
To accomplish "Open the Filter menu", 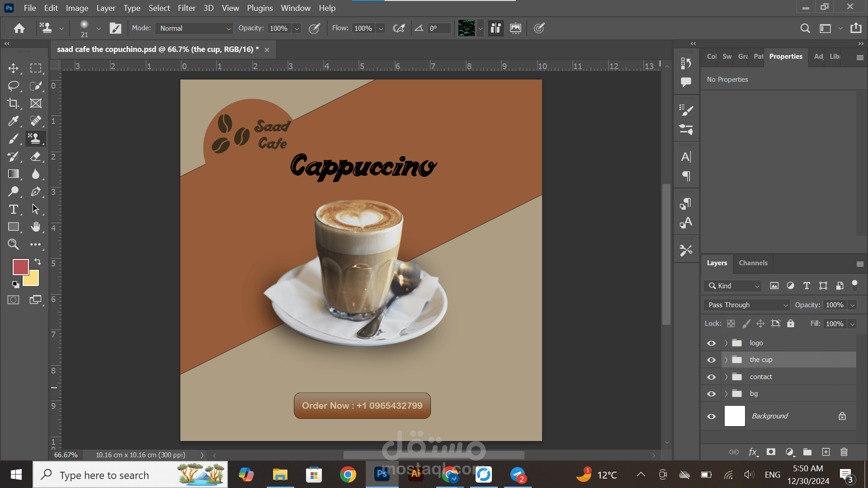I will [186, 8].
